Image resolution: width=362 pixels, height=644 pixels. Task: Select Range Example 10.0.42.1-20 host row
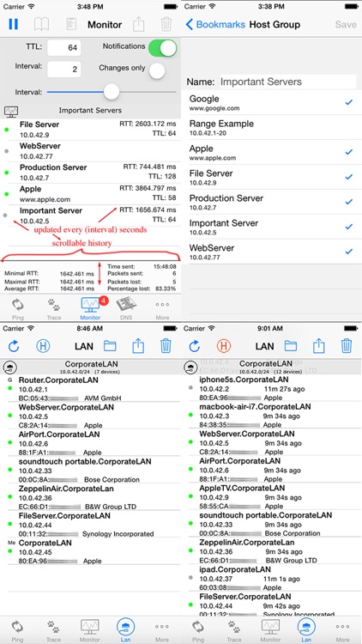(x=271, y=127)
